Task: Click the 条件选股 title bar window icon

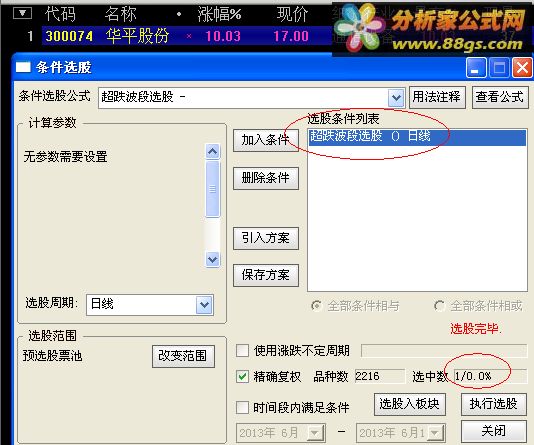Action: (23, 67)
